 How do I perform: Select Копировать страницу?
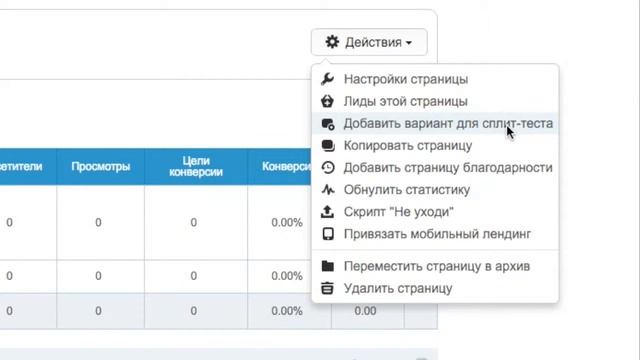click(x=435, y=145)
